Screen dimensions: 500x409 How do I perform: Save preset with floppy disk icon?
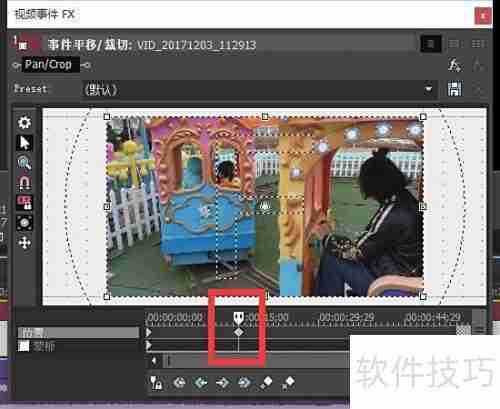(455, 89)
